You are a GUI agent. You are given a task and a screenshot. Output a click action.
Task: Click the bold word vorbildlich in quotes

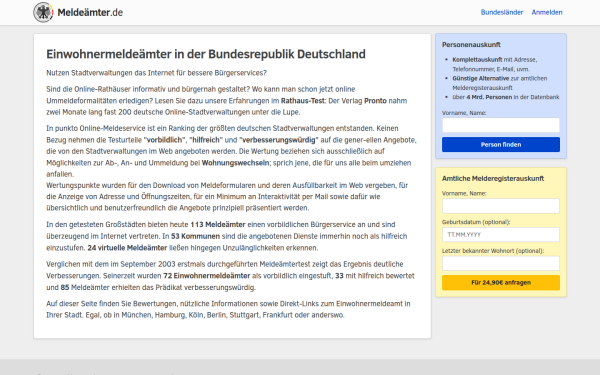coord(165,140)
